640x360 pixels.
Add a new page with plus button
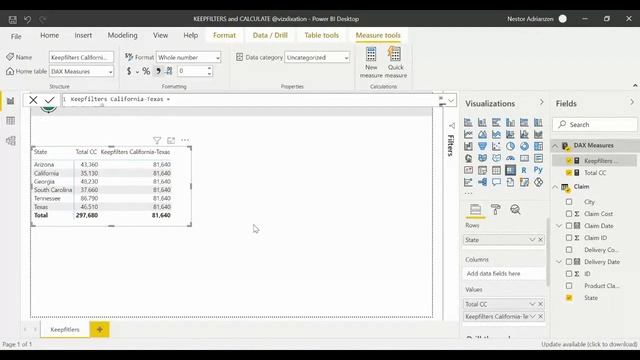point(100,329)
